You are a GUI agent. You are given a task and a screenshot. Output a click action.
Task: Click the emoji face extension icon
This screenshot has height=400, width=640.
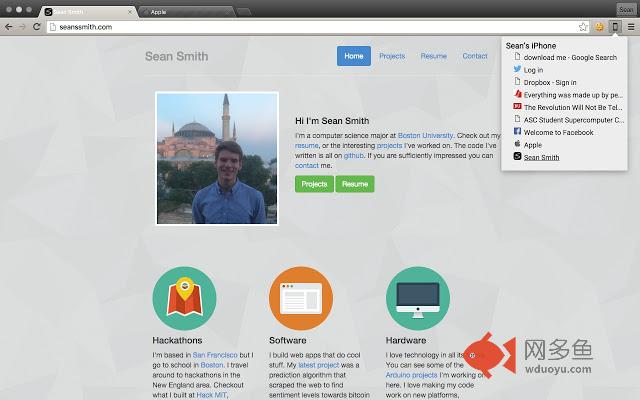(x=599, y=27)
